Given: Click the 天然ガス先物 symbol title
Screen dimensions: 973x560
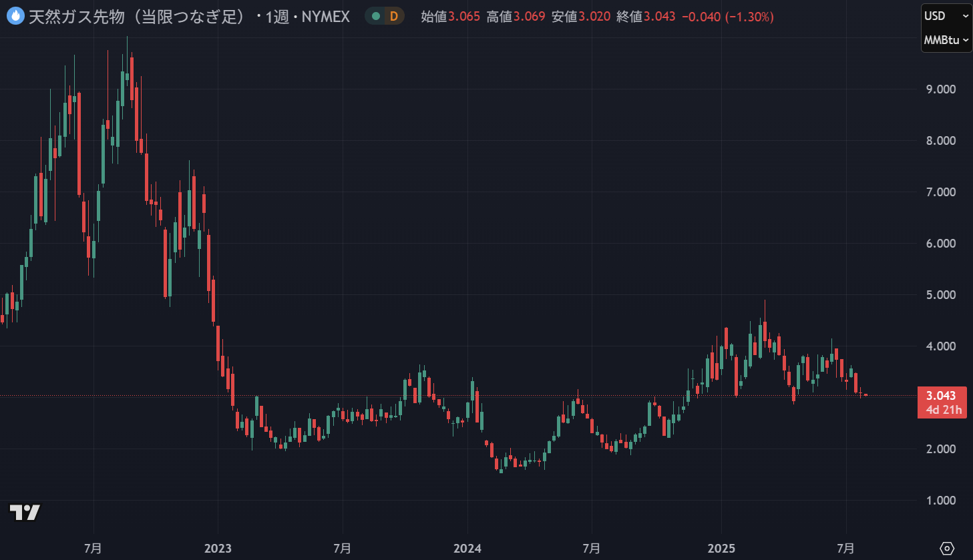Looking at the screenshot, I should [138, 16].
